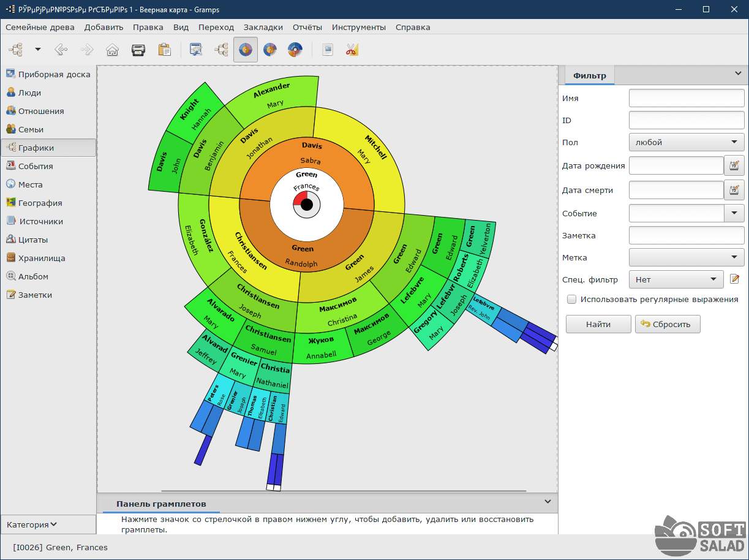
Task: Open the События sidebar category
Action: tap(48, 166)
